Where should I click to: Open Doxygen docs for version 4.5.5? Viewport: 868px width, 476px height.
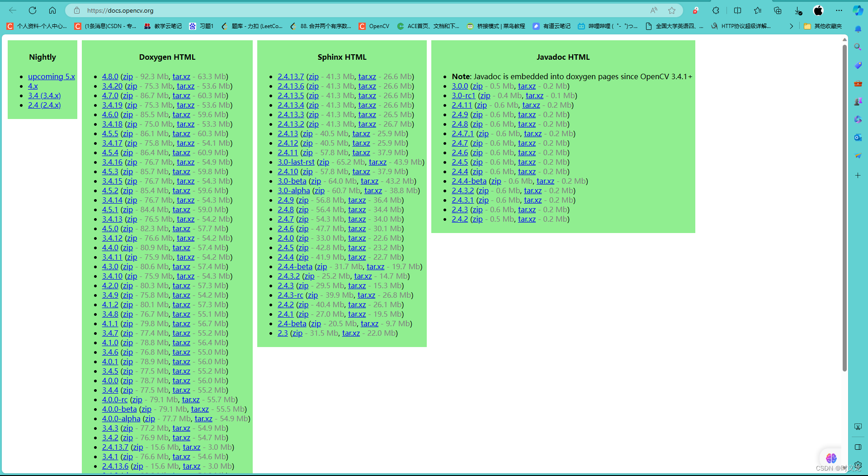click(110, 133)
